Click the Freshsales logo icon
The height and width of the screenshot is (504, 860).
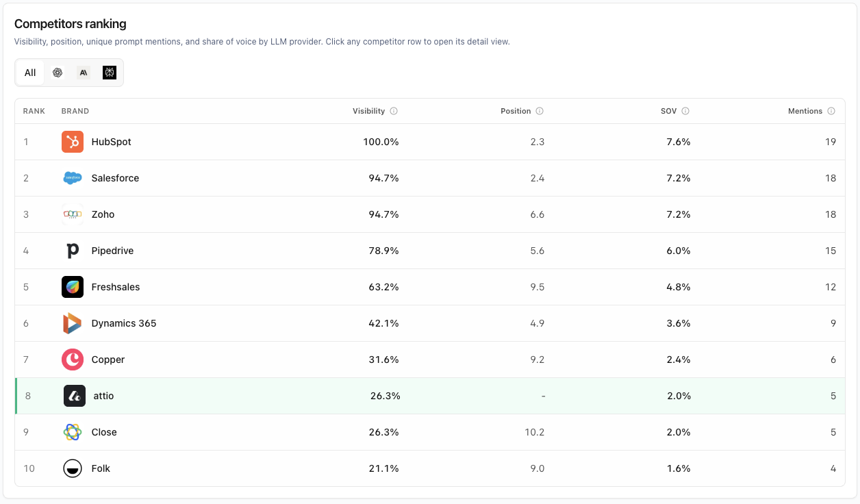[x=73, y=287]
